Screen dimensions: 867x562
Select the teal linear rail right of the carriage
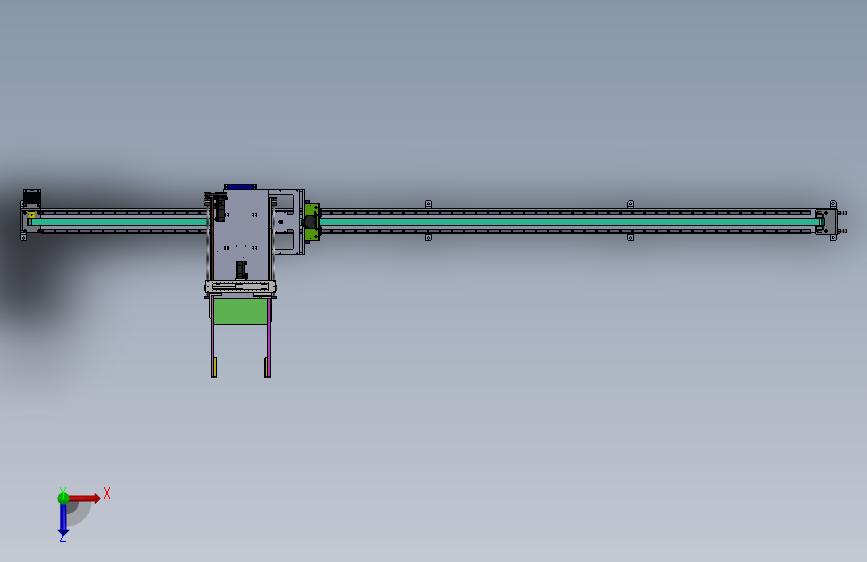click(570, 222)
